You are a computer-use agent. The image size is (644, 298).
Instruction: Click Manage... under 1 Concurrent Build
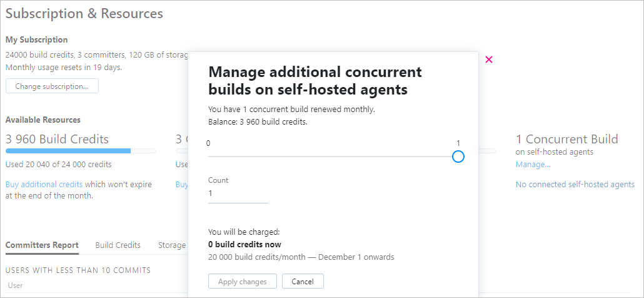(x=533, y=165)
